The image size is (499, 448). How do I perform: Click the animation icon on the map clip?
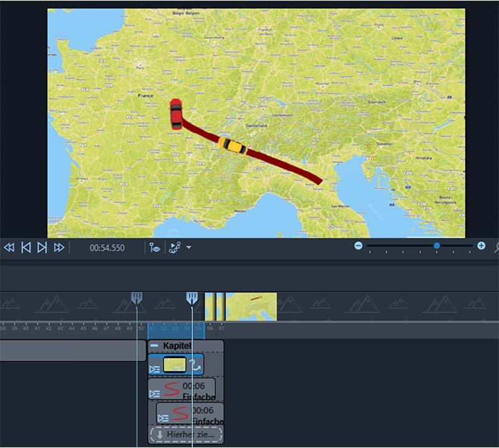pyautogui.click(x=155, y=369)
